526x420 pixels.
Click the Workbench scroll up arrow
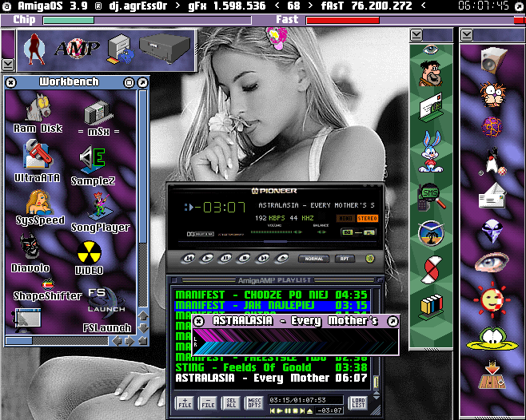pyautogui.click(x=143, y=315)
